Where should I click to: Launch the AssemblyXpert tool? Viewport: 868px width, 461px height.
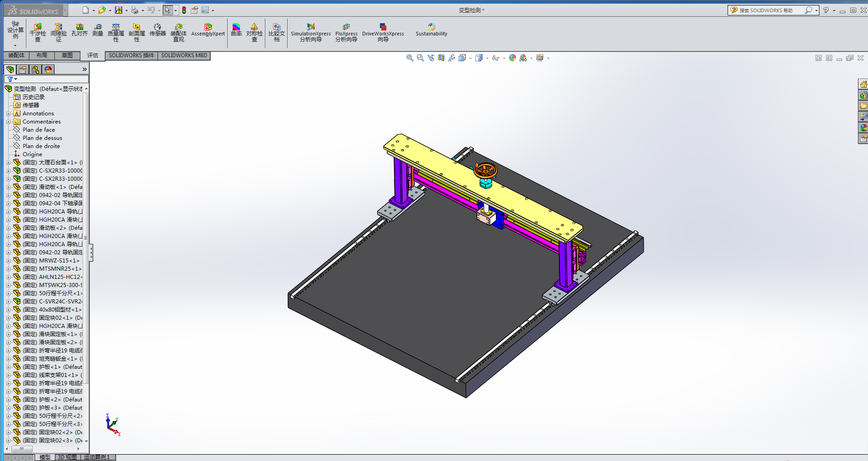208,30
